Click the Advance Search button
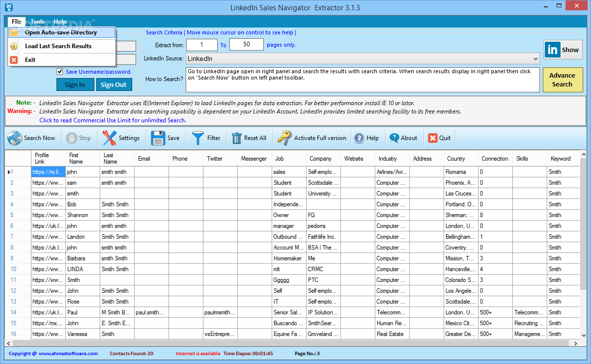Screen dimensions: 591x364 coord(563,80)
